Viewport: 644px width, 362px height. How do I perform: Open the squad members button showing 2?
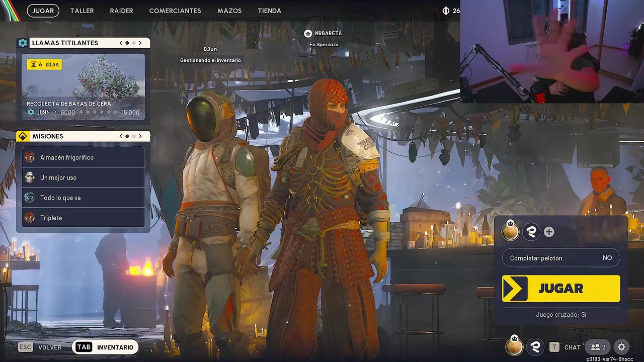pyautogui.click(x=598, y=347)
